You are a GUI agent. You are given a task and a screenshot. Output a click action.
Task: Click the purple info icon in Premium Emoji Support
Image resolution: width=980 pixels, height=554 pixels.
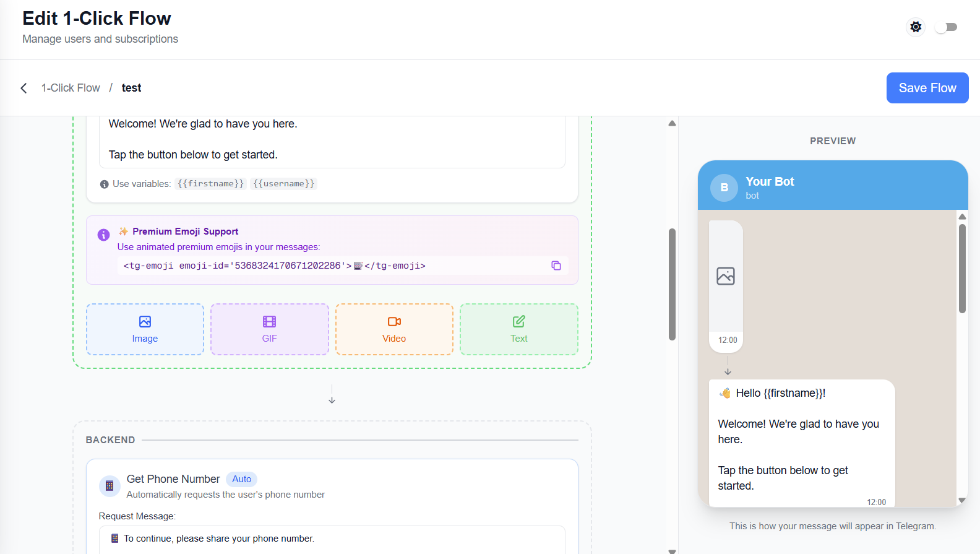[x=103, y=235]
